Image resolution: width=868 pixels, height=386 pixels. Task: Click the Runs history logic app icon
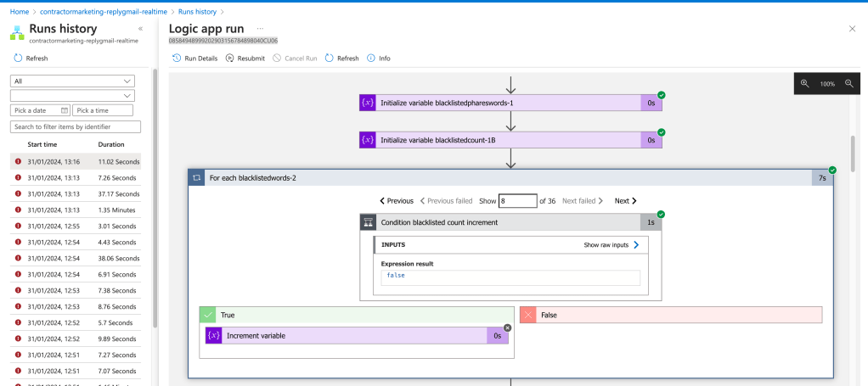pos(17,33)
